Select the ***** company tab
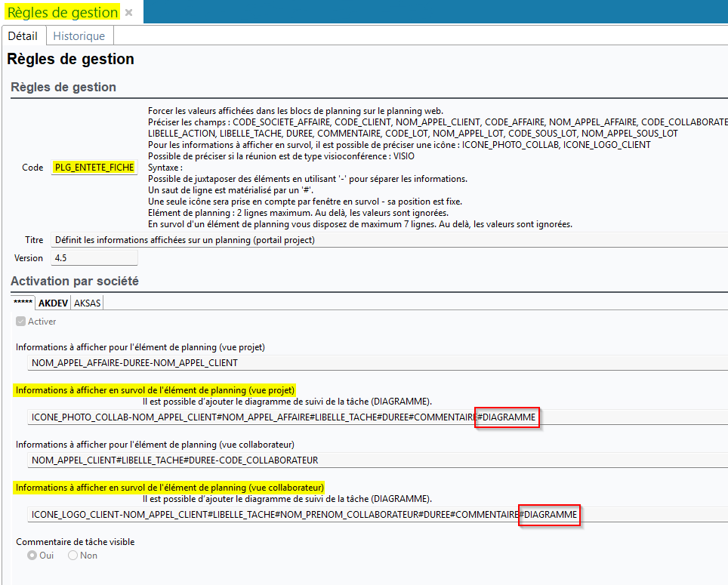The height and width of the screenshot is (585, 728). pos(23,303)
